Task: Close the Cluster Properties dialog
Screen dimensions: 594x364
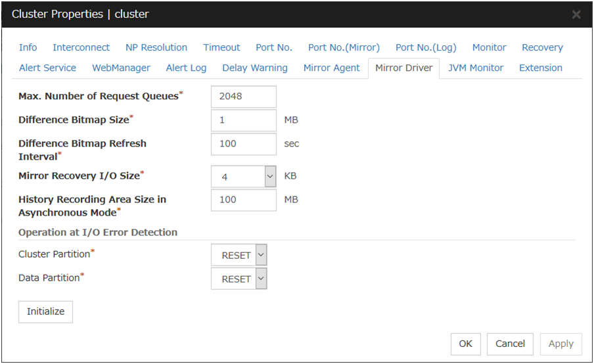Action: (x=576, y=14)
